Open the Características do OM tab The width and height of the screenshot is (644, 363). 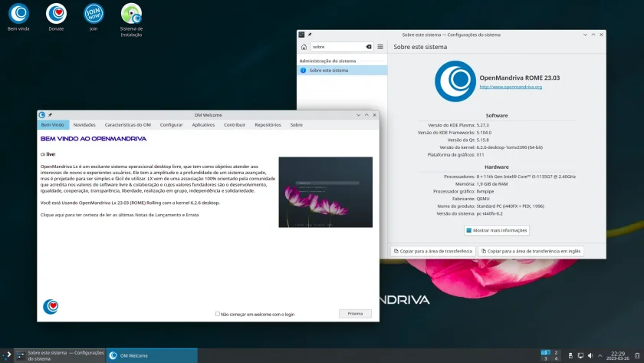(x=128, y=125)
